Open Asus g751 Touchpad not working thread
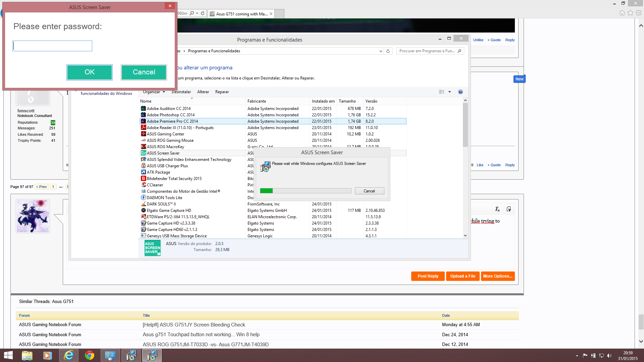The image size is (644, 362). (201, 335)
